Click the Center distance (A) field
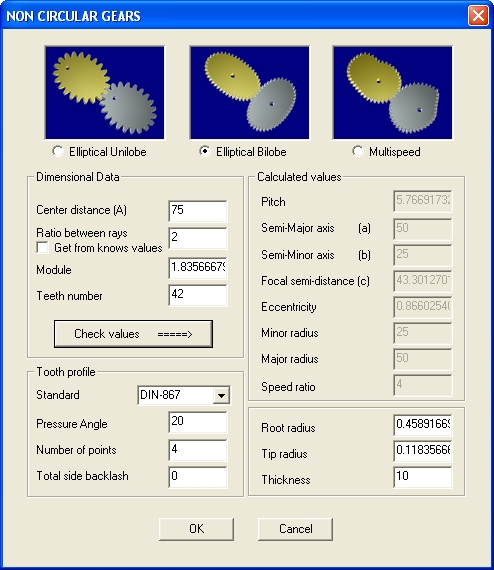Screen dimensions: 494x570 pyautogui.click(x=198, y=211)
